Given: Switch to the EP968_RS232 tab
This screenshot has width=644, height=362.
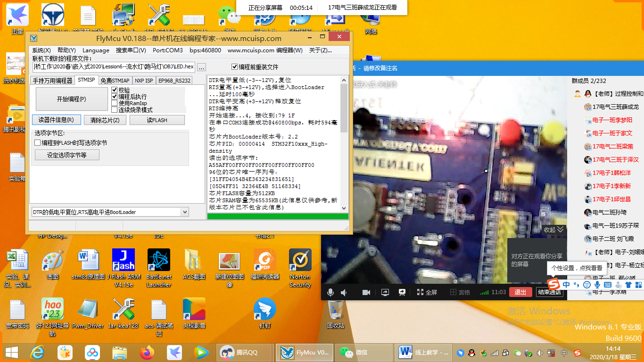Looking at the screenshot, I should (x=174, y=81).
